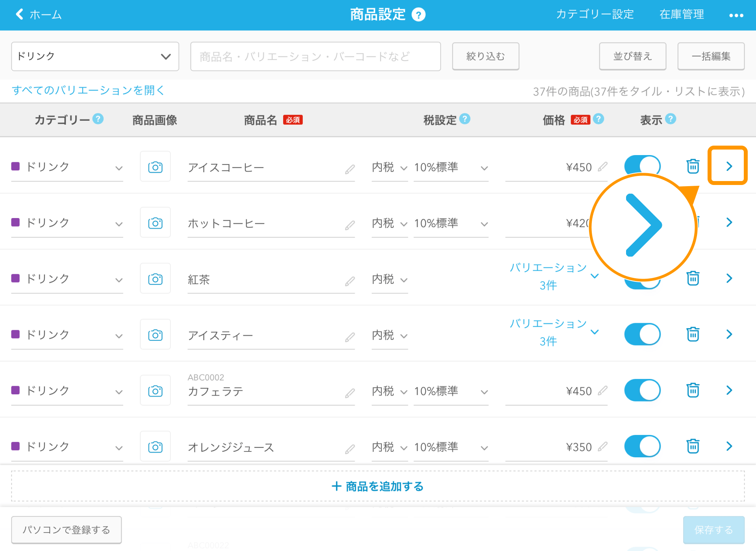756x551 pixels.
Task: Toggle display switch for アイスティー
Action: (643, 334)
